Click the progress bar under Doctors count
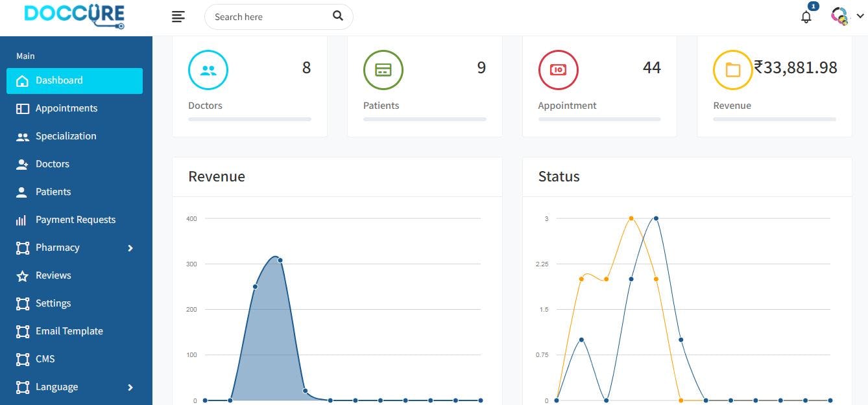Viewport: 868px width, 405px height. 249,119
